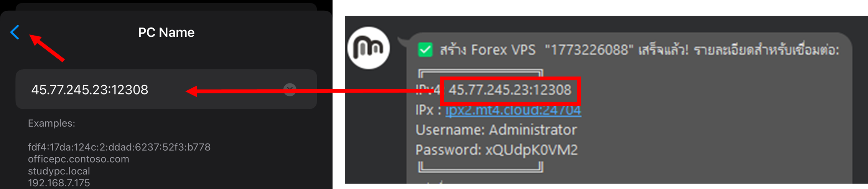868x189 pixels.
Task: Select the IPv4 address 45.77.245.23:12308 in chat
Action: click(510, 90)
